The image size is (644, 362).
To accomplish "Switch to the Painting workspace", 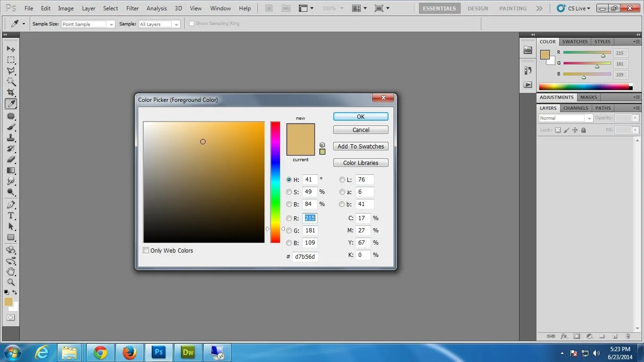I will click(513, 8).
